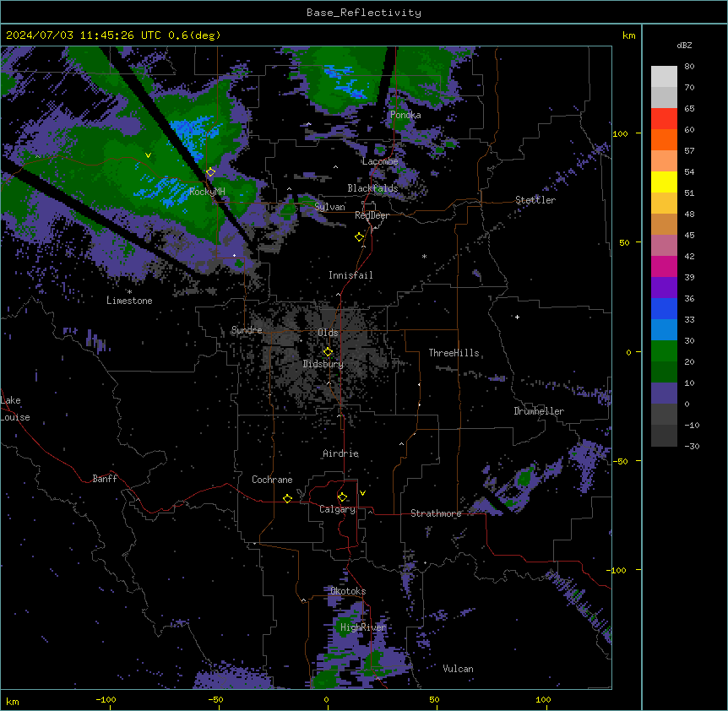Click the Airdrie label
This screenshot has height=711, width=728.
click(x=341, y=453)
